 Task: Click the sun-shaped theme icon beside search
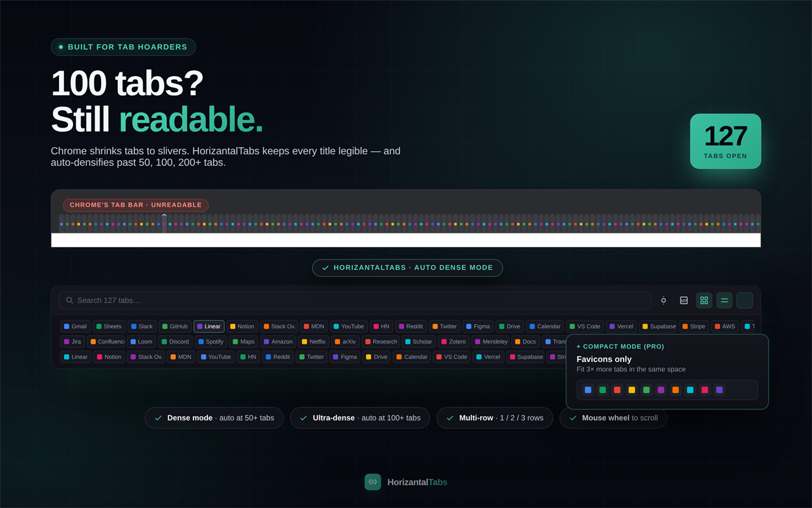[664, 300]
